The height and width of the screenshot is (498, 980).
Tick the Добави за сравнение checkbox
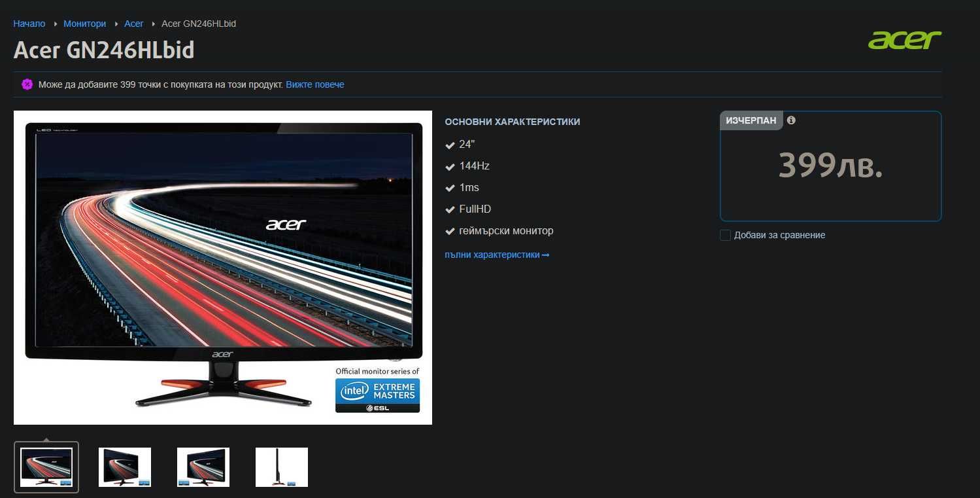click(x=725, y=235)
